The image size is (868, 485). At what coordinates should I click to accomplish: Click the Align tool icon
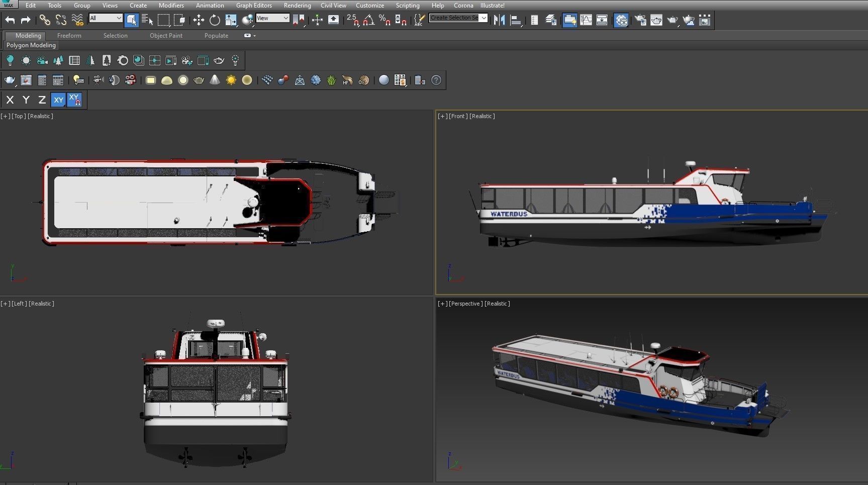515,20
